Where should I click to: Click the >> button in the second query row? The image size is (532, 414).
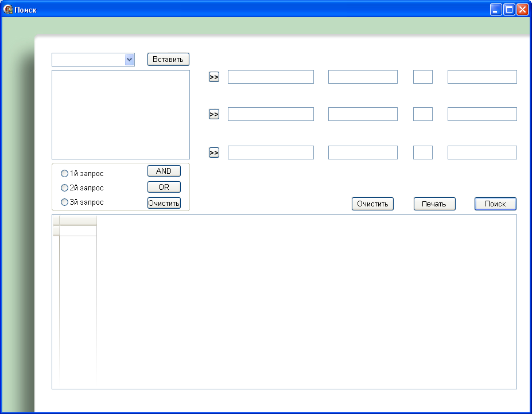[213, 114]
